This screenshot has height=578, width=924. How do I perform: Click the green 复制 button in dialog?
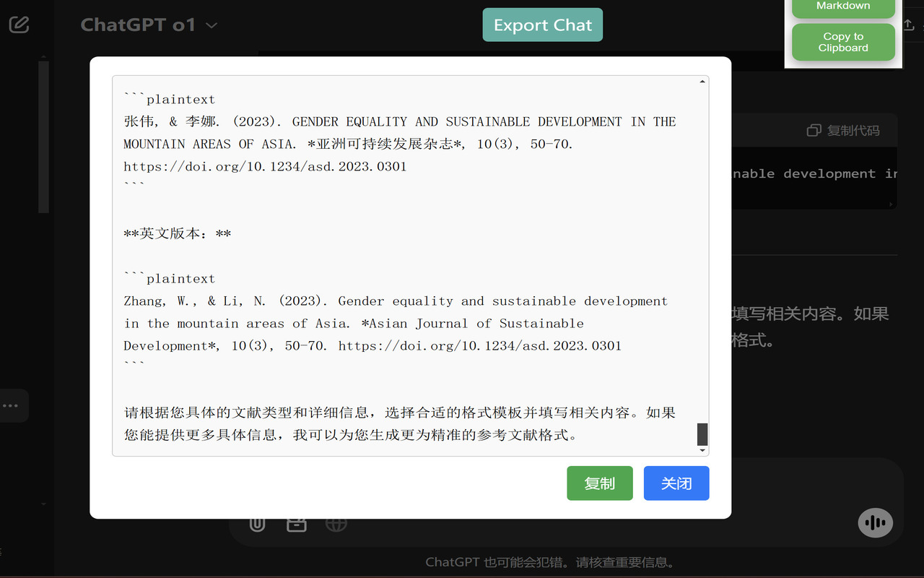coord(599,483)
